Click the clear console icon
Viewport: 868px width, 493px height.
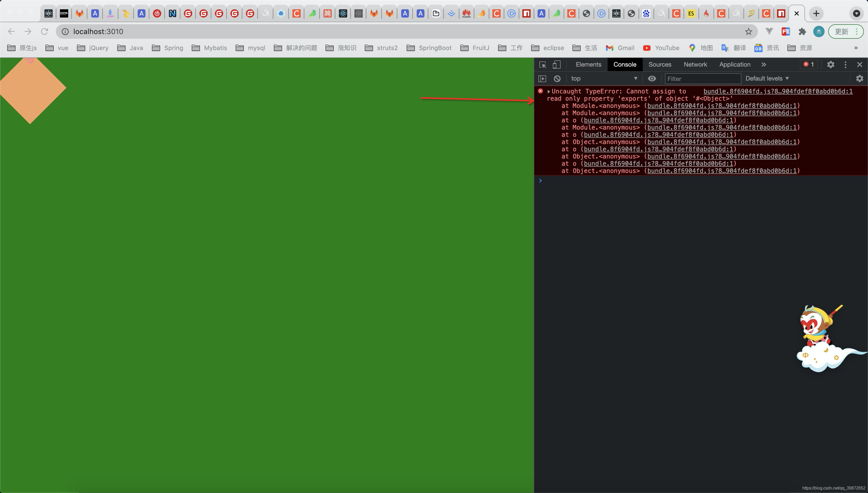[x=557, y=78]
